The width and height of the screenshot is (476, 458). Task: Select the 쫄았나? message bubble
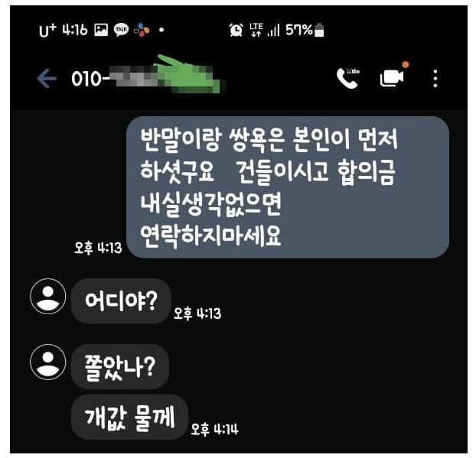(119, 367)
